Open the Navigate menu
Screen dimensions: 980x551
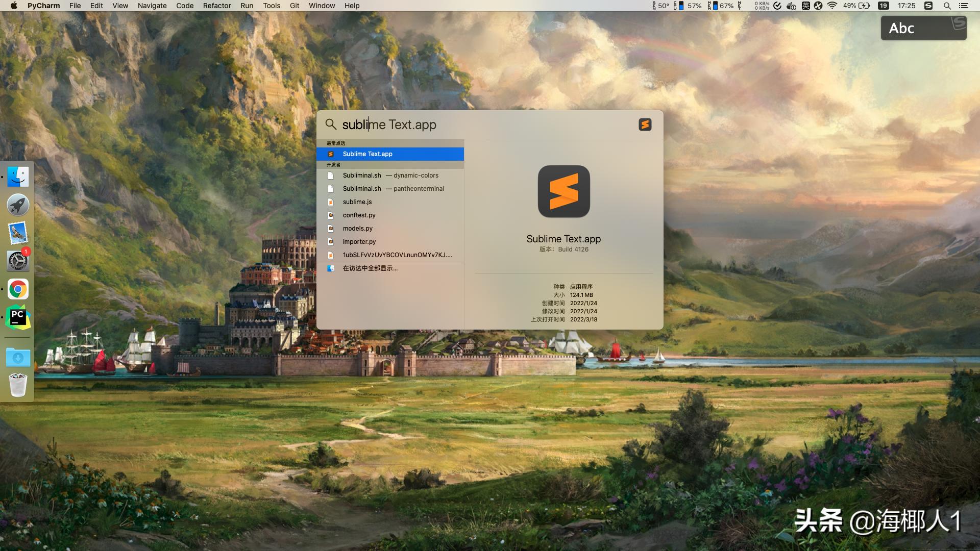tap(152, 6)
